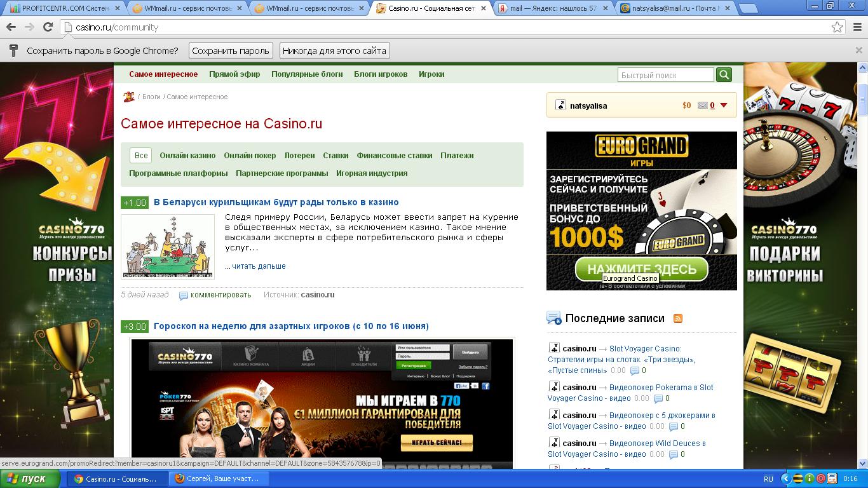
Task: Open Видеопокер Wild Deuces video link
Action: tap(627, 449)
